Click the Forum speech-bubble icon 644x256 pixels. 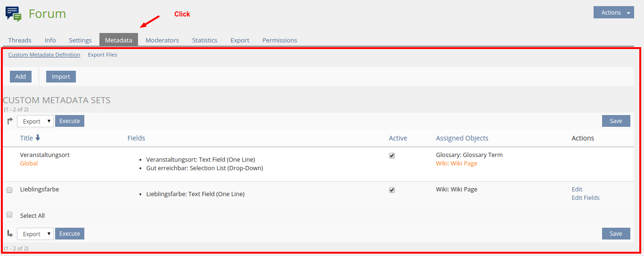coord(14,14)
